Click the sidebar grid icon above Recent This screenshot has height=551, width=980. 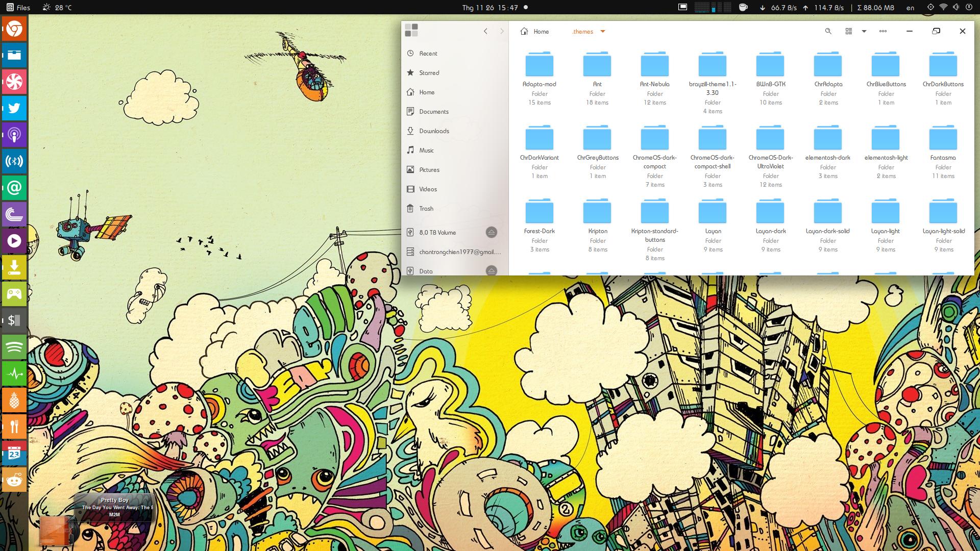tap(411, 30)
